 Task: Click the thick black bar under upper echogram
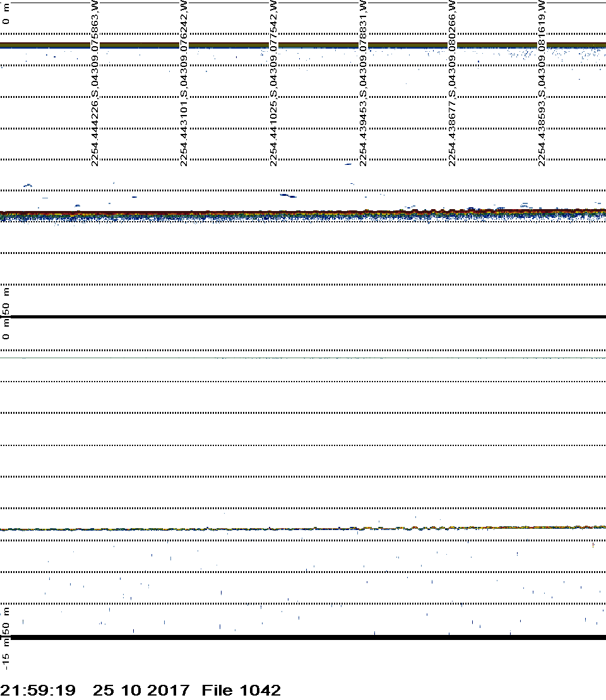coord(303,317)
